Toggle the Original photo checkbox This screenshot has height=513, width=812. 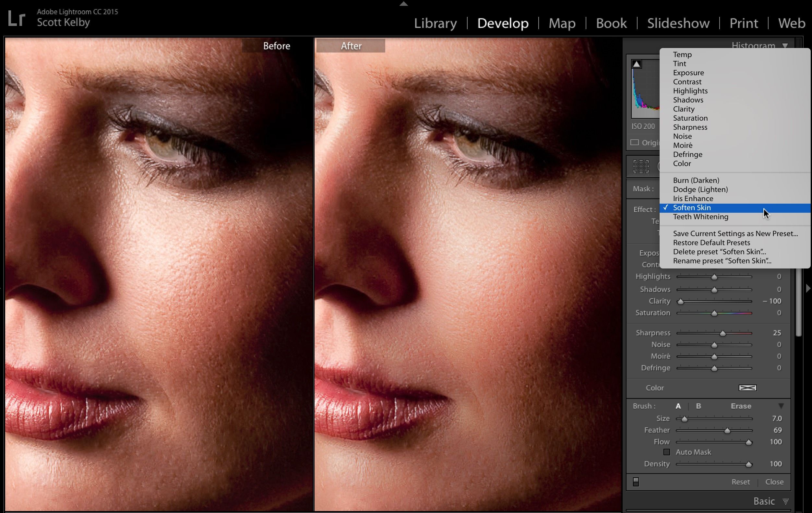point(635,142)
